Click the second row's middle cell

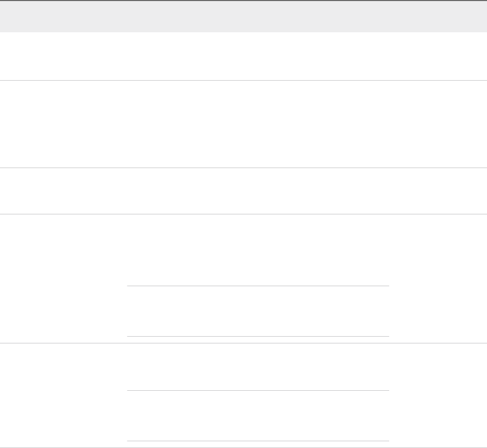(x=258, y=124)
